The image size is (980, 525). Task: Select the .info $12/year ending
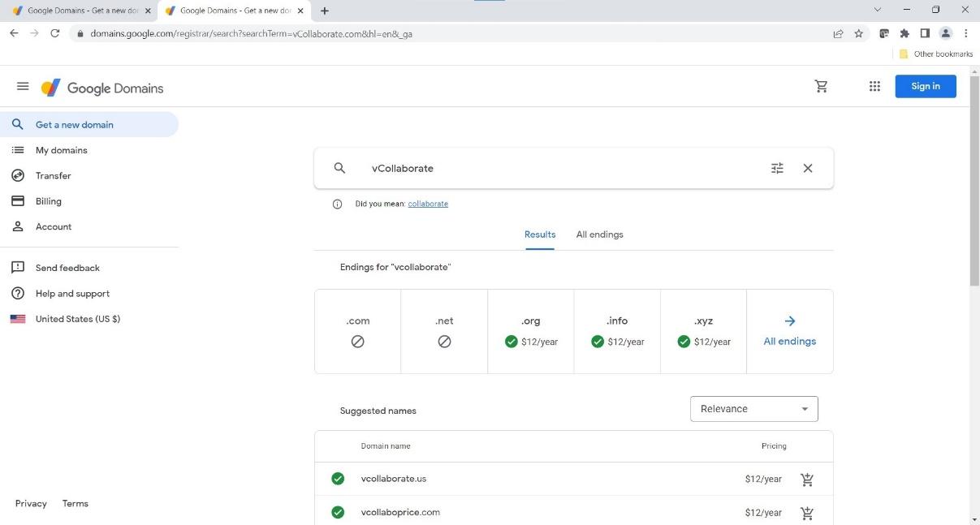(617, 331)
